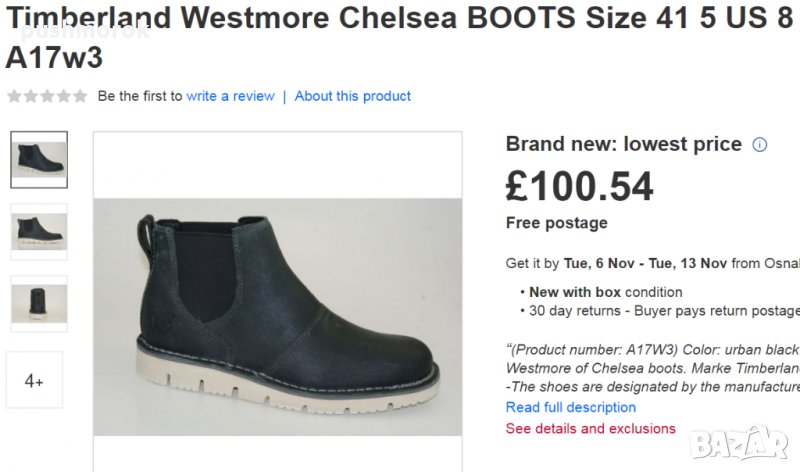Show more photos with the 4+ button

(34, 380)
